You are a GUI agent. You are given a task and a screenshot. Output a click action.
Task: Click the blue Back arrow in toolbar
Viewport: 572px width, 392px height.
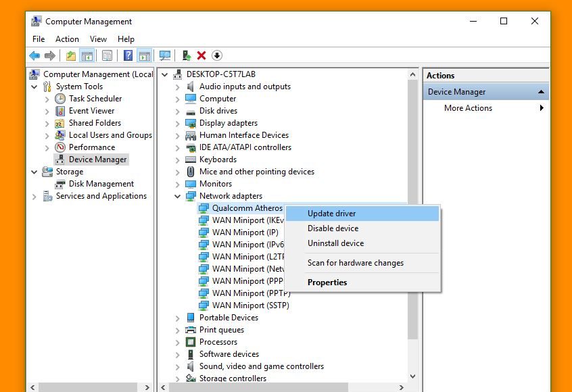pos(34,55)
